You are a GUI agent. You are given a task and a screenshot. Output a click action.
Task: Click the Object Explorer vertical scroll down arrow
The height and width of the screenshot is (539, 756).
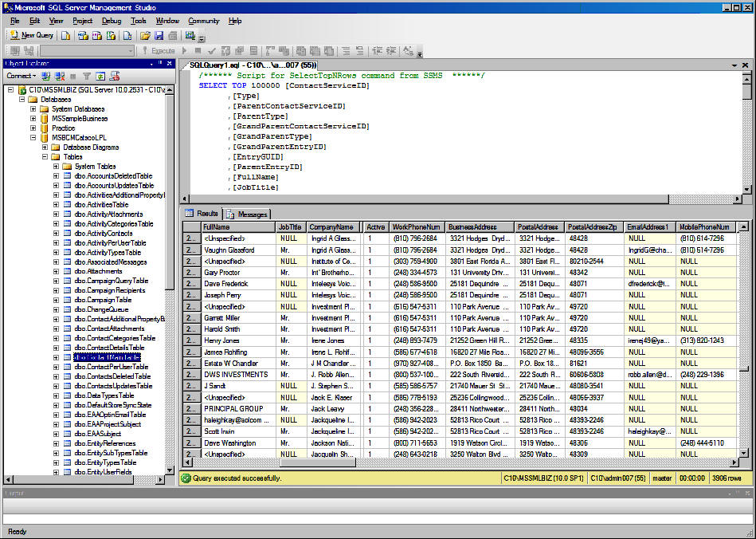169,470
